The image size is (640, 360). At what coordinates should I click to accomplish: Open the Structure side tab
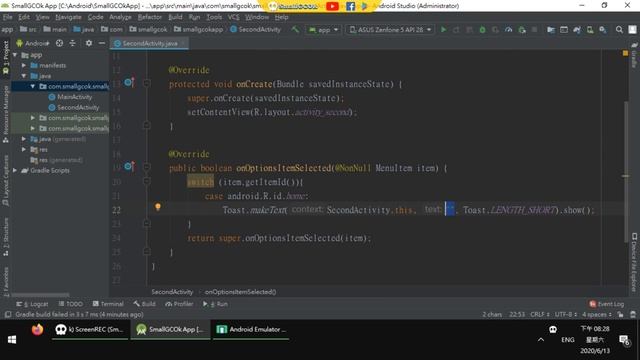[x=6, y=237]
